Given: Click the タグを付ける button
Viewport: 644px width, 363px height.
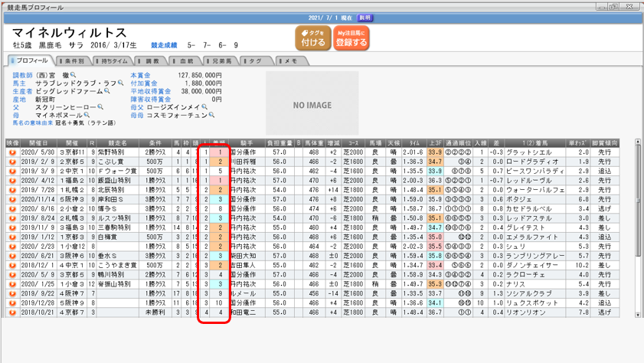Looking at the screenshot, I should (312, 38).
